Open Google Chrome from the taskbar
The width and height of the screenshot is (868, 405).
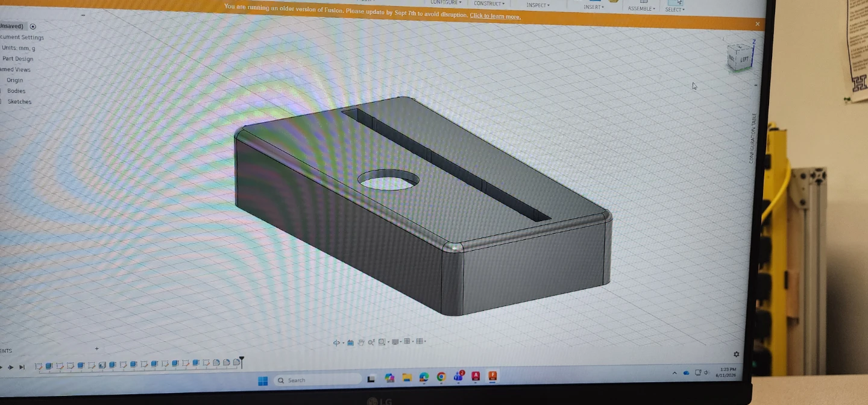click(x=441, y=377)
